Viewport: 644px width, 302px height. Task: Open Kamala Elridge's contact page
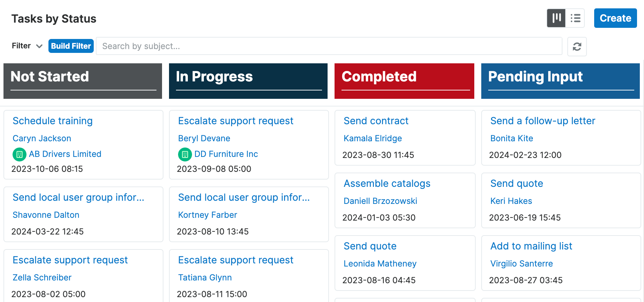coord(373,138)
